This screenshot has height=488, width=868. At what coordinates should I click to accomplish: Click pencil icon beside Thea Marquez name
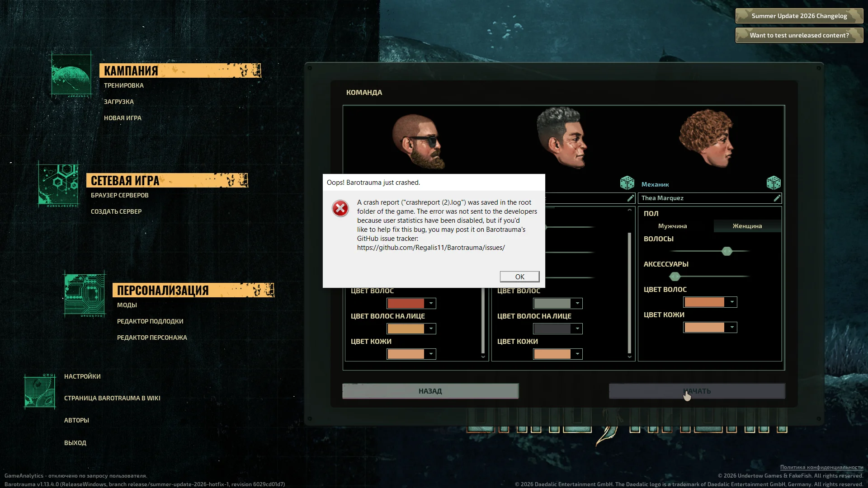[x=777, y=198]
